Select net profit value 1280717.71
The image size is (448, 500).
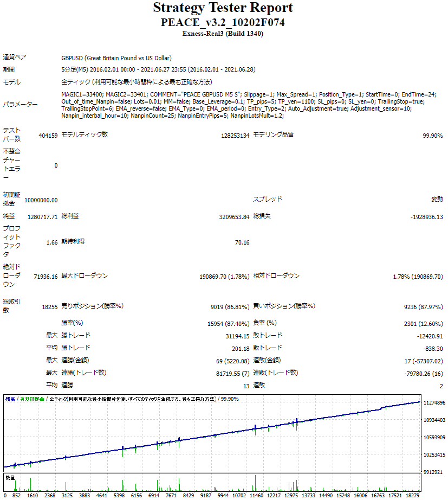[43, 217]
